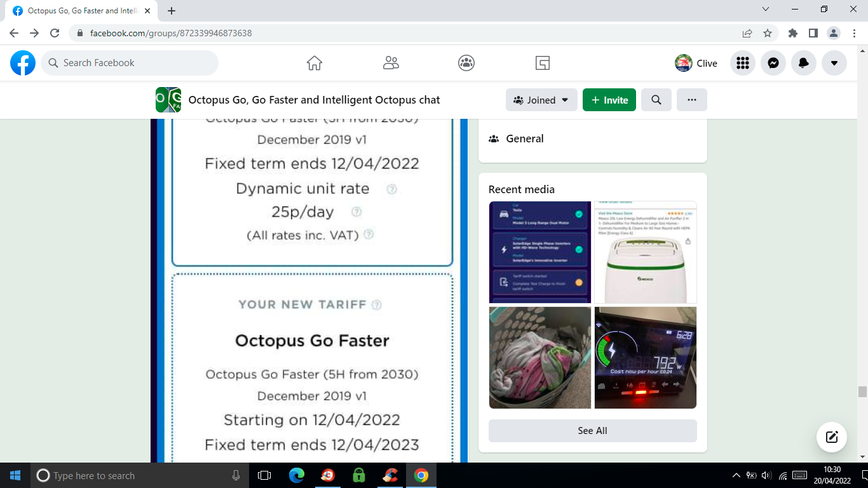Click 'Fixed term ends 12/04/2022' text
Image resolution: width=868 pixels, height=488 pixels.
click(312, 163)
